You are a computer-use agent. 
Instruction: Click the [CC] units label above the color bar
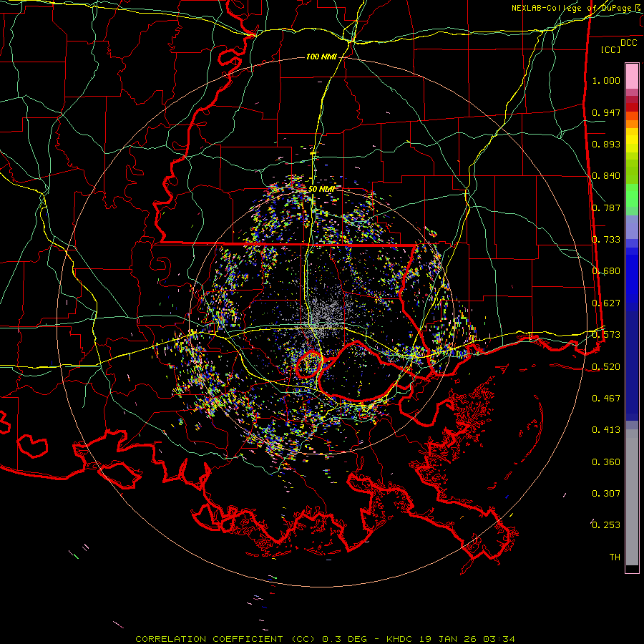click(610, 49)
